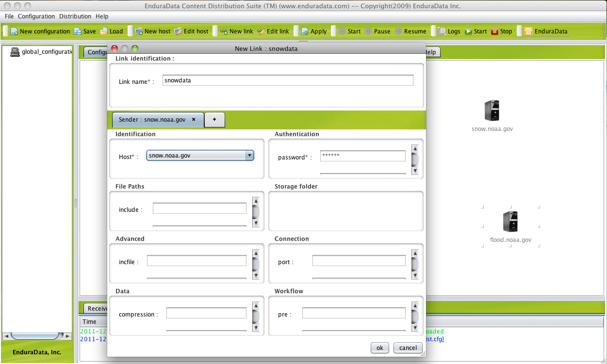This screenshot has height=364, width=607.
Task: Click the port input field
Action: point(359,260)
